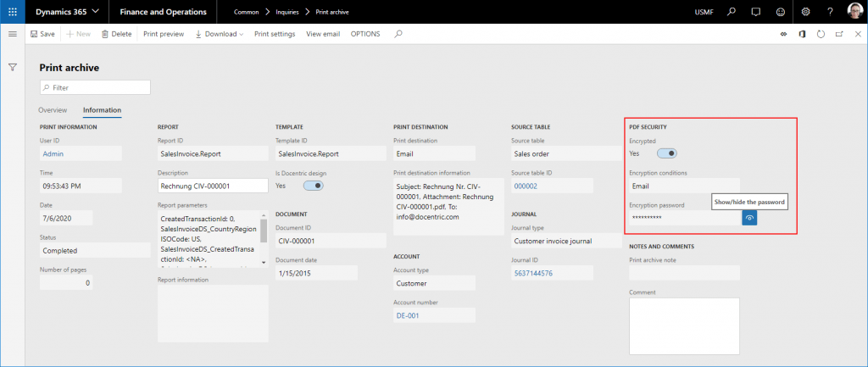Viewport: 868px width, 367px height.
Task: Click the action bar search icon
Action: 398,34
